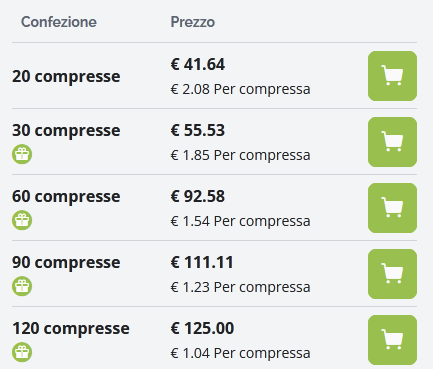433x369 pixels.
Task: Click the € 125.00 price
Action: [x=202, y=328]
